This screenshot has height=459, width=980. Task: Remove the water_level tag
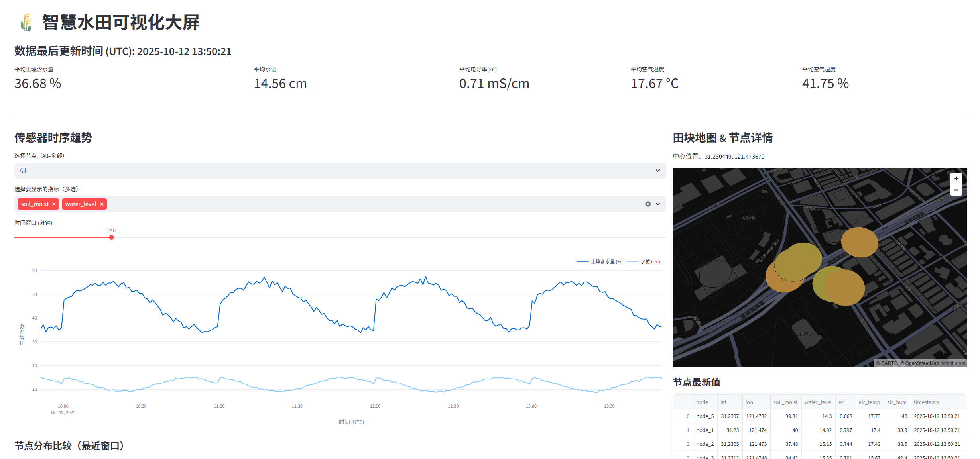102,204
